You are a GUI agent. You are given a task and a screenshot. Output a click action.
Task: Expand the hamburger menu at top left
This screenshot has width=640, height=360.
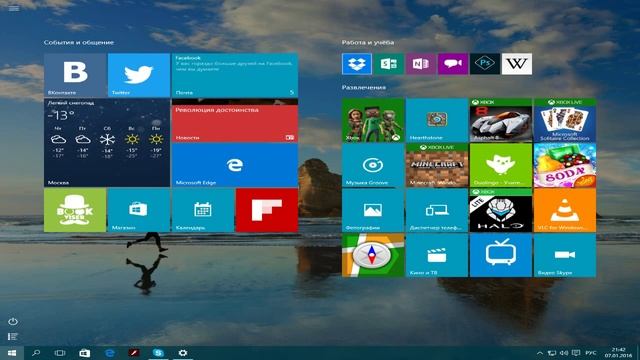click(x=13, y=8)
